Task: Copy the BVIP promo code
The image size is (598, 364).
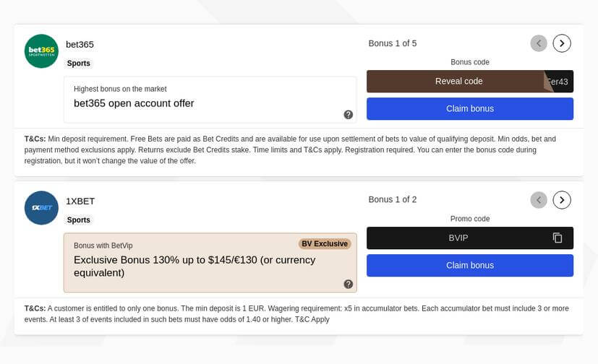Action: [x=558, y=238]
